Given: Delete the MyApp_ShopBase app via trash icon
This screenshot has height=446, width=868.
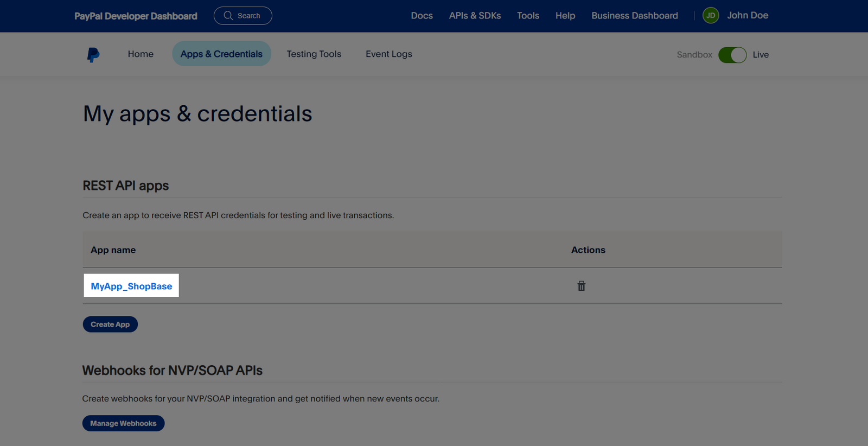Looking at the screenshot, I should point(581,286).
